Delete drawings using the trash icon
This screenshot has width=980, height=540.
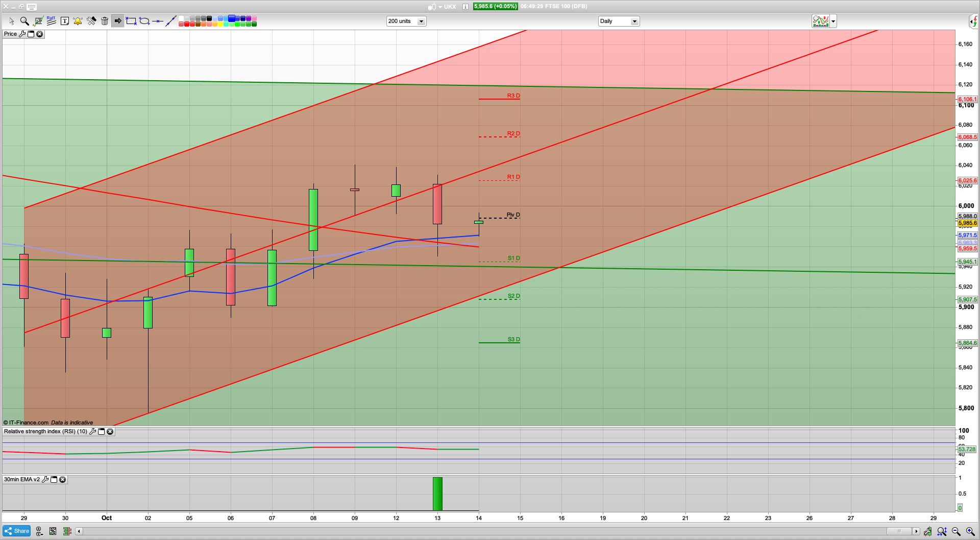pos(105,21)
